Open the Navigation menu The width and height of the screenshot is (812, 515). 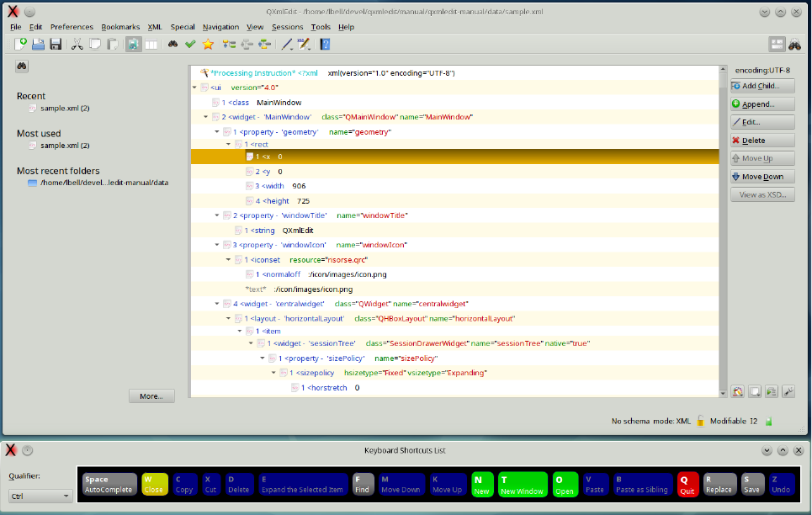point(220,27)
